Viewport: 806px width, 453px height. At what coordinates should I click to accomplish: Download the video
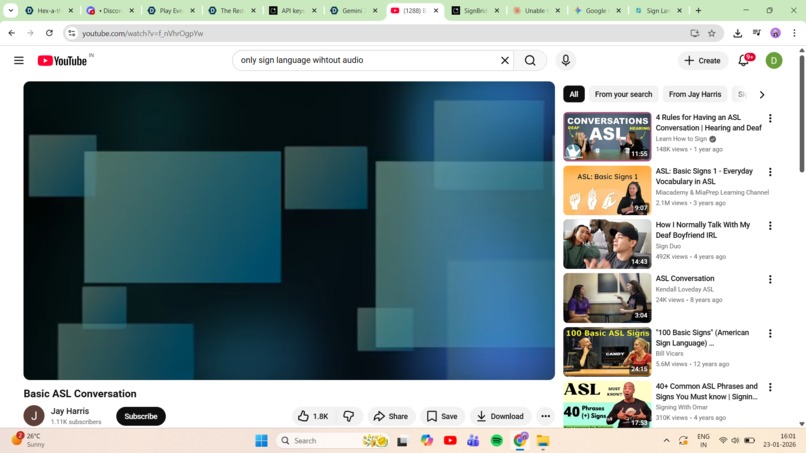[500, 416]
